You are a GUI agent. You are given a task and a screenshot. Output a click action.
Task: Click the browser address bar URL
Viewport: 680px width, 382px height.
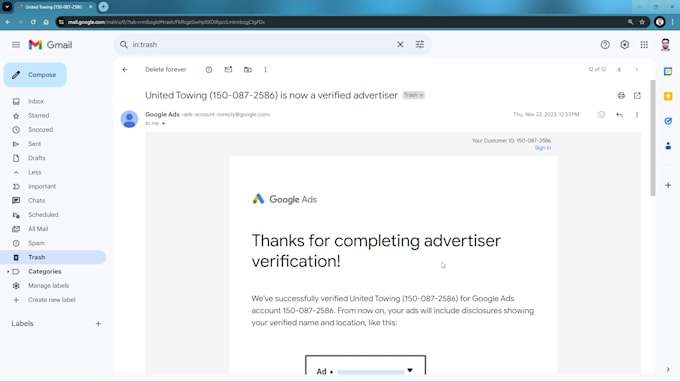pyautogui.click(x=166, y=22)
